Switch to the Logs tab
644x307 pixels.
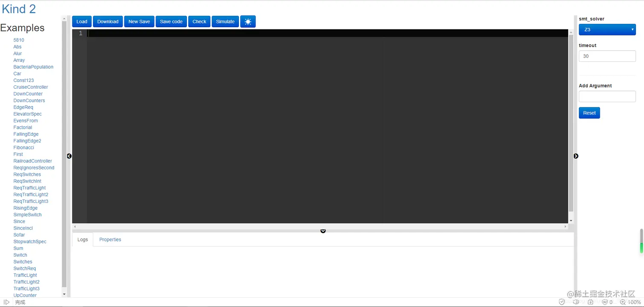(x=83, y=240)
